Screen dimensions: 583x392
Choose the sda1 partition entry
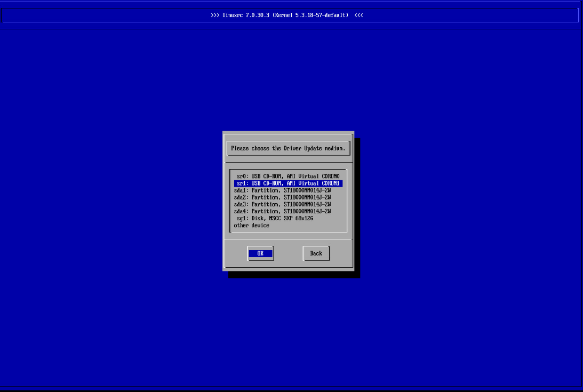[288, 190]
